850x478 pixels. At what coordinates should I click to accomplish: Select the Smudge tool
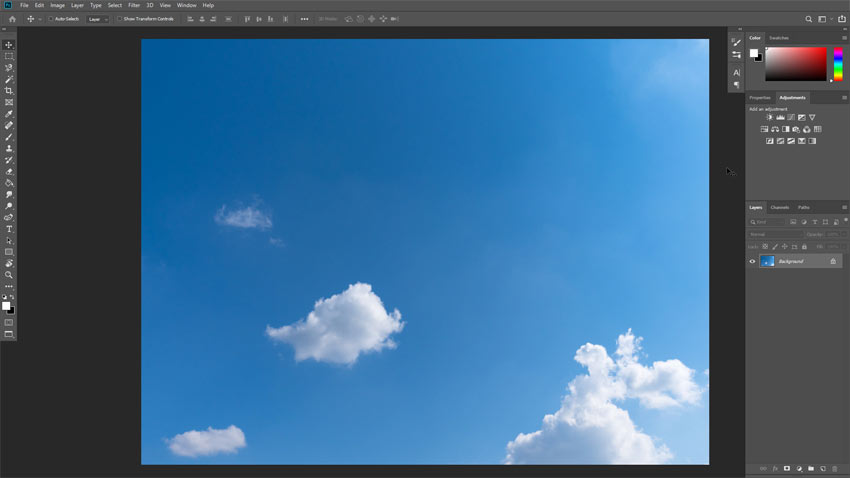(9, 195)
